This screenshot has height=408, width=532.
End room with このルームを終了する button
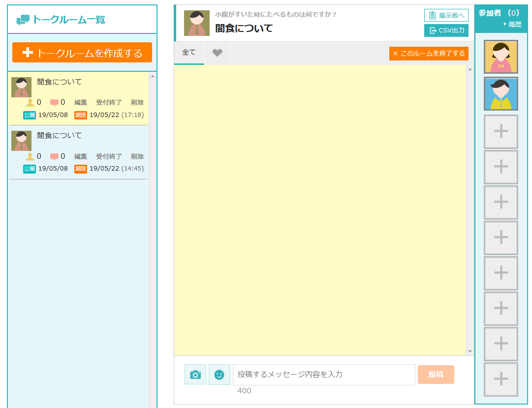(x=429, y=54)
